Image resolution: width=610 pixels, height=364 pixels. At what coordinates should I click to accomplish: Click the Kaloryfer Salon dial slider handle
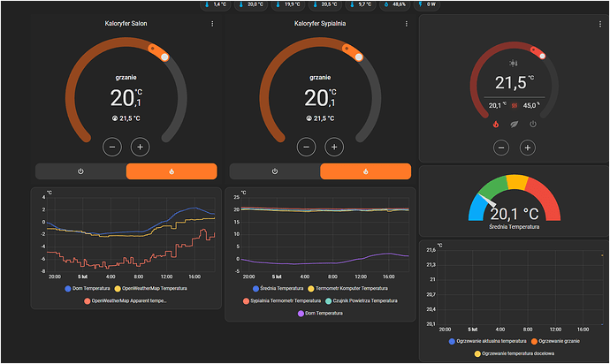pyautogui.click(x=164, y=56)
